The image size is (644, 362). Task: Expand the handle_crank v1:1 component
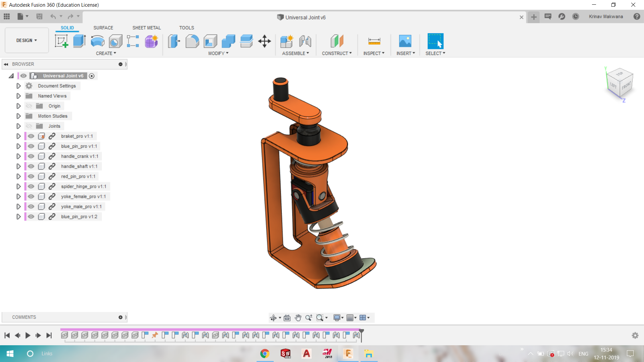(18, 156)
